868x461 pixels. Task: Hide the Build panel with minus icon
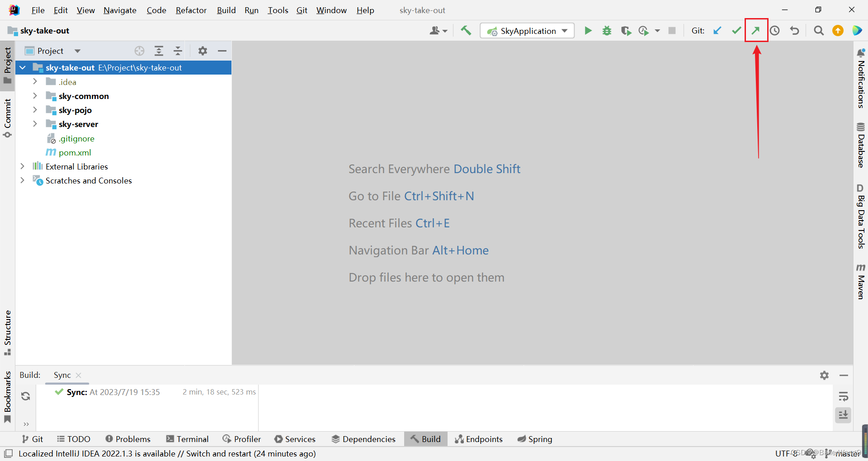click(x=844, y=375)
